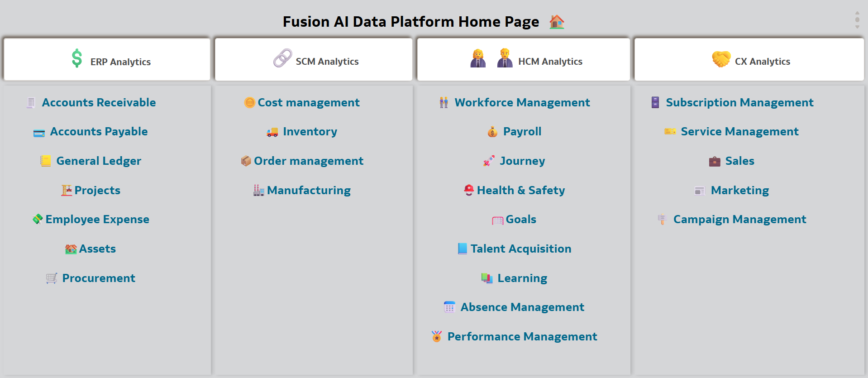The width and height of the screenshot is (868, 378).
Task: Click the delivery truck icon next to Inventory
Action: (x=272, y=132)
